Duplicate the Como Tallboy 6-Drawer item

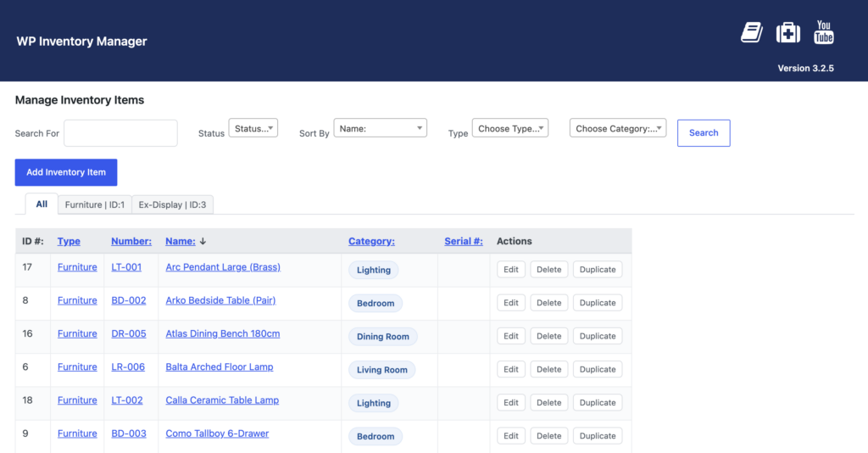598,436
